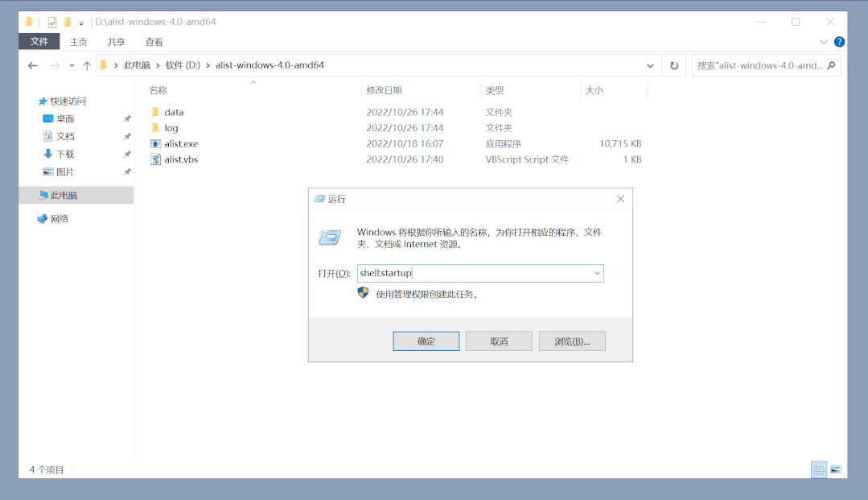This screenshot has height=500, width=868.
Task: Open the Explorer help icon
Action: click(839, 42)
